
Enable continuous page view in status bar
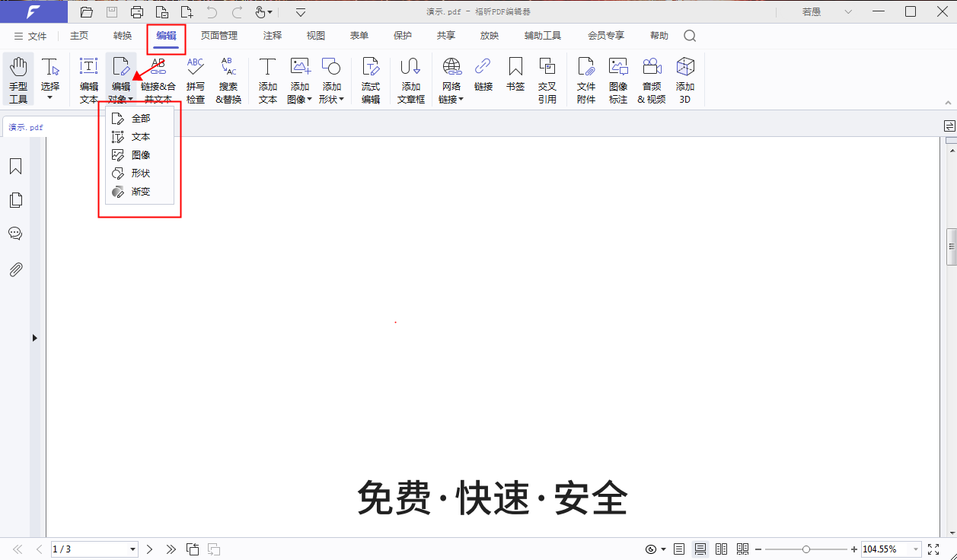(700, 549)
